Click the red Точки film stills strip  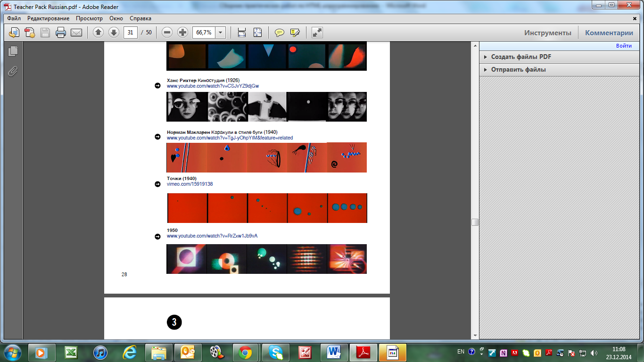click(x=267, y=208)
